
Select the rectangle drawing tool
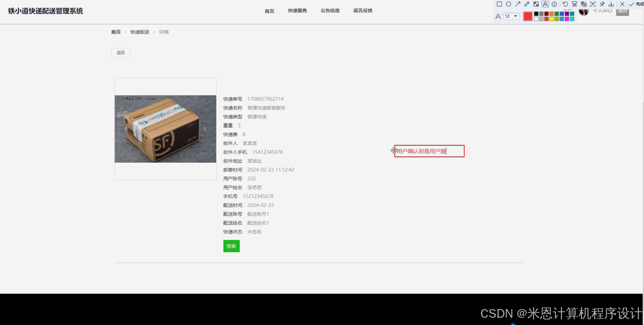pyautogui.click(x=499, y=4)
